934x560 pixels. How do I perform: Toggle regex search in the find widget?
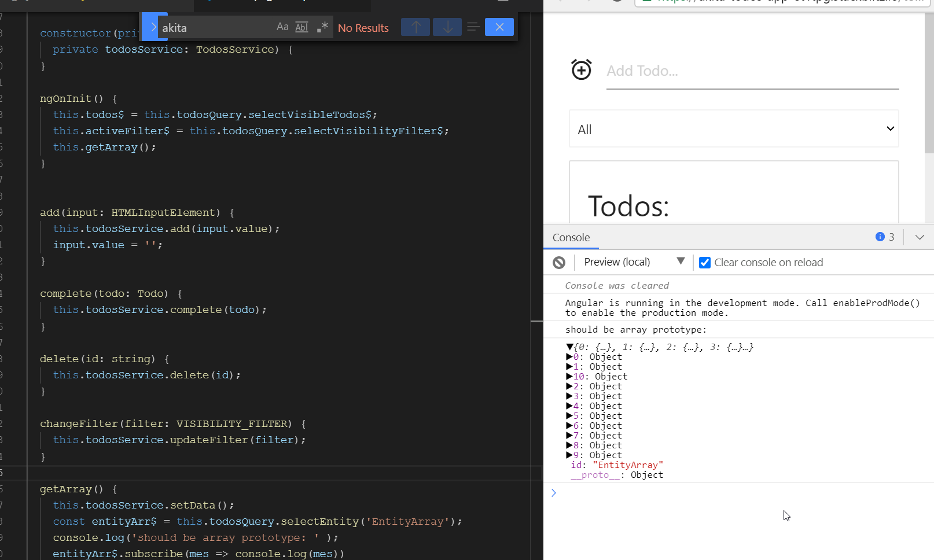click(x=322, y=26)
